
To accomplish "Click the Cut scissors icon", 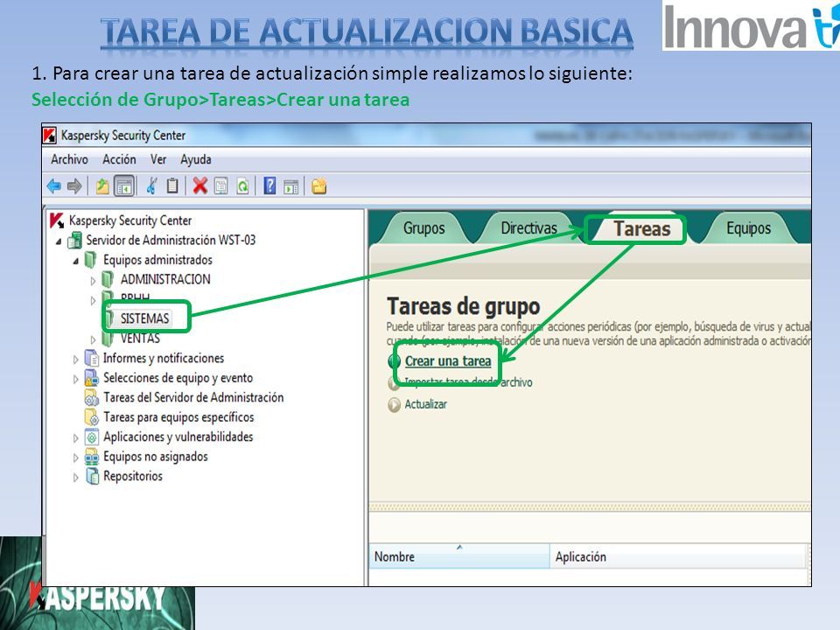I will 151,185.
